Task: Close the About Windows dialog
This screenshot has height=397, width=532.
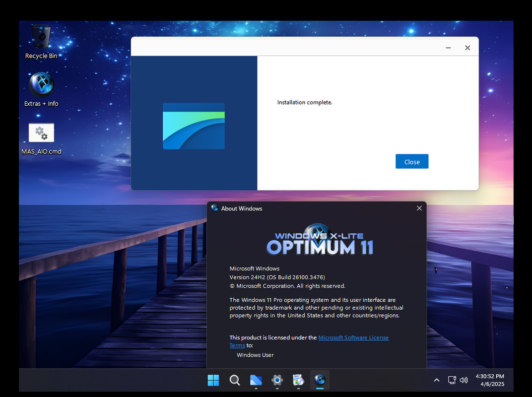Action: [419, 208]
